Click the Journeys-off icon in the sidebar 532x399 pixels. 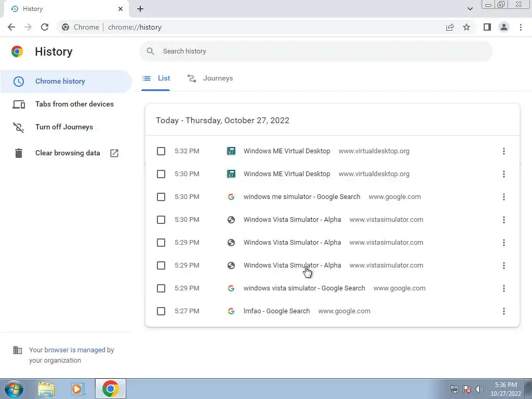point(19,127)
